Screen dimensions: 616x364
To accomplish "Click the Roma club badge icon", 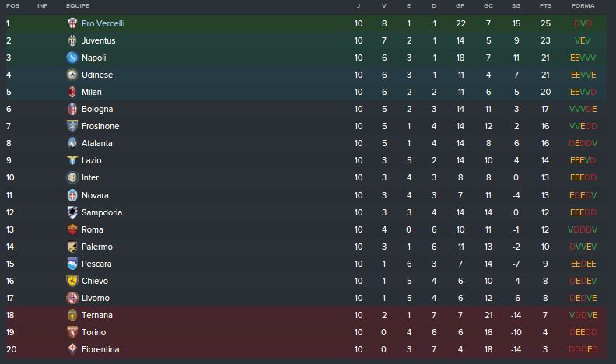I will click(x=72, y=229).
